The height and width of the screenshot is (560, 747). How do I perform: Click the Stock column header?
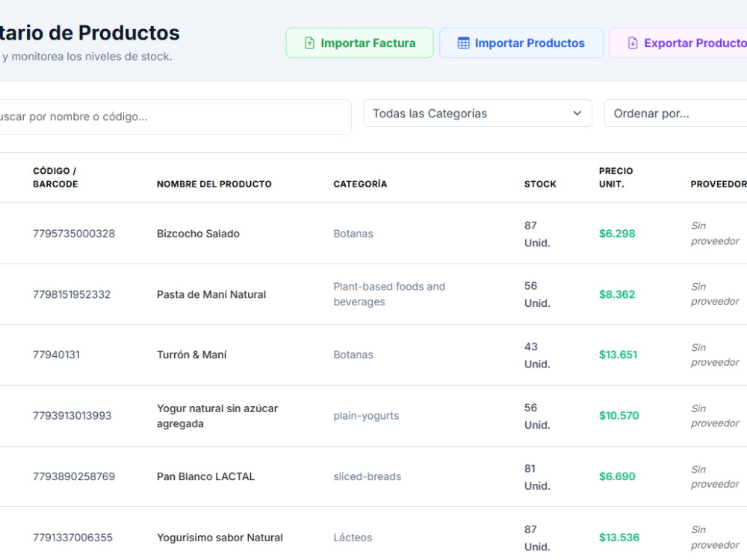(x=540, y=184)
